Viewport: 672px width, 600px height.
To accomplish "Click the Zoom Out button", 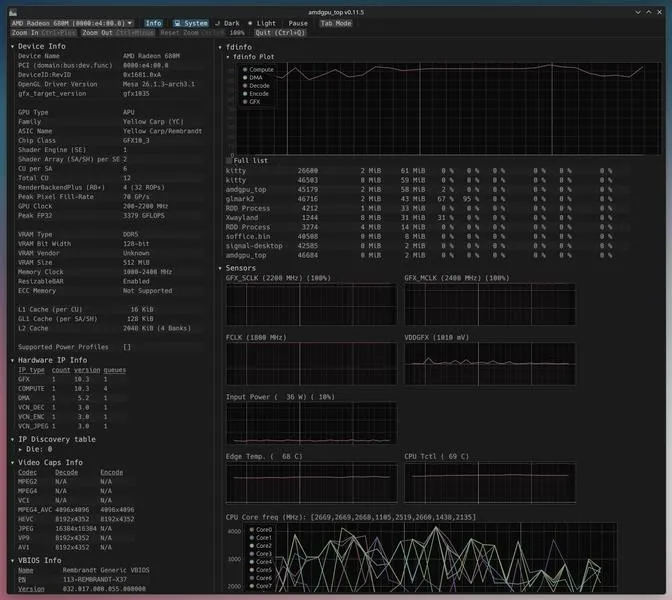I will [x=118, y=33].
